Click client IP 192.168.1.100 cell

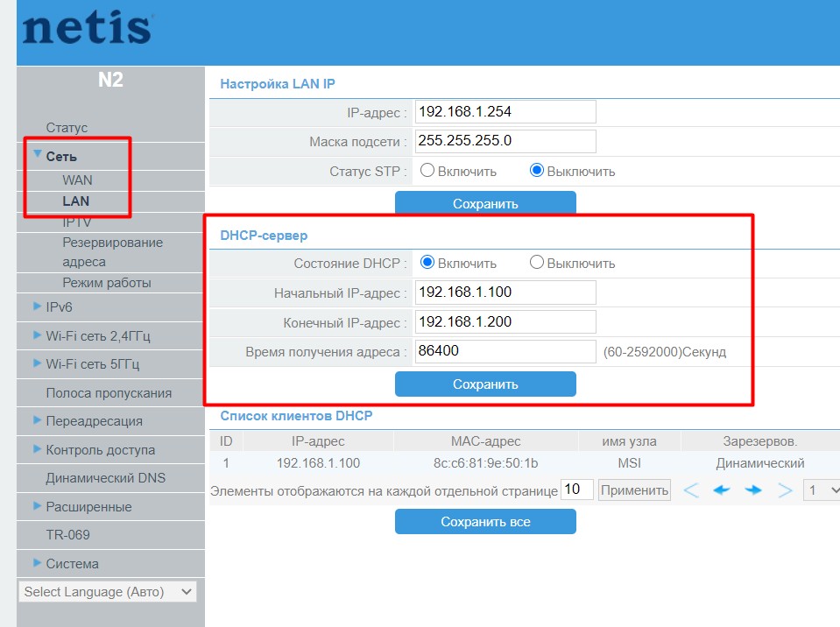click(318, 463)
